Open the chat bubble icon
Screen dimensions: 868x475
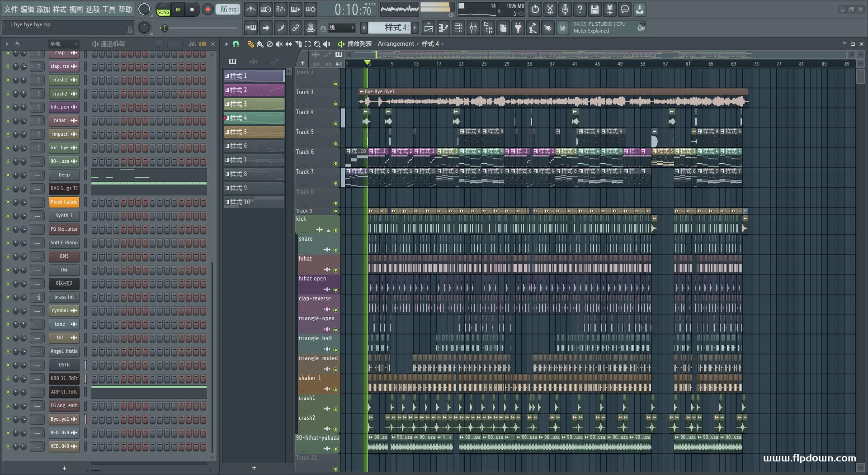(x=625, y=9)
